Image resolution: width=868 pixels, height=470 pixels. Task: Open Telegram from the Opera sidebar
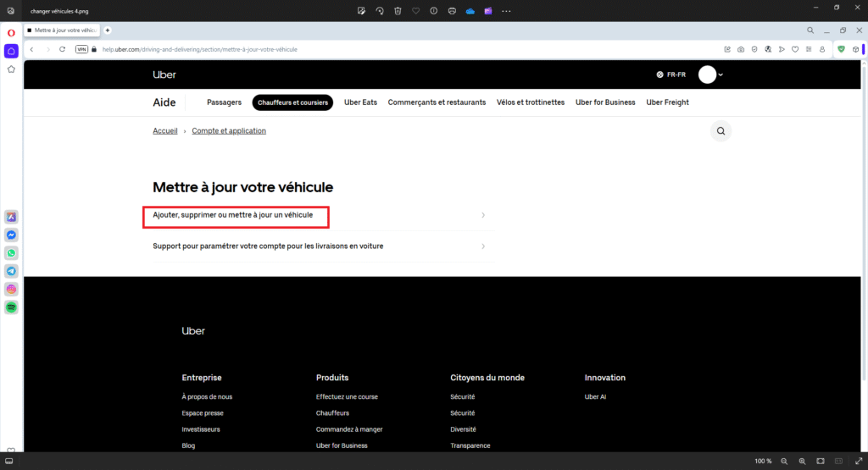point(11,271)
